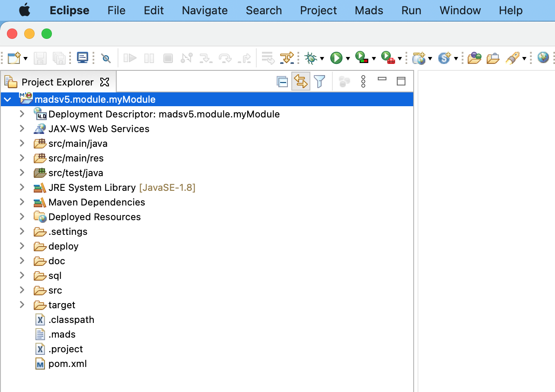Click the Open Web Browser globe icon
Image resolution: width=555 pixels, height=392 pixels.
coord(543,57)
